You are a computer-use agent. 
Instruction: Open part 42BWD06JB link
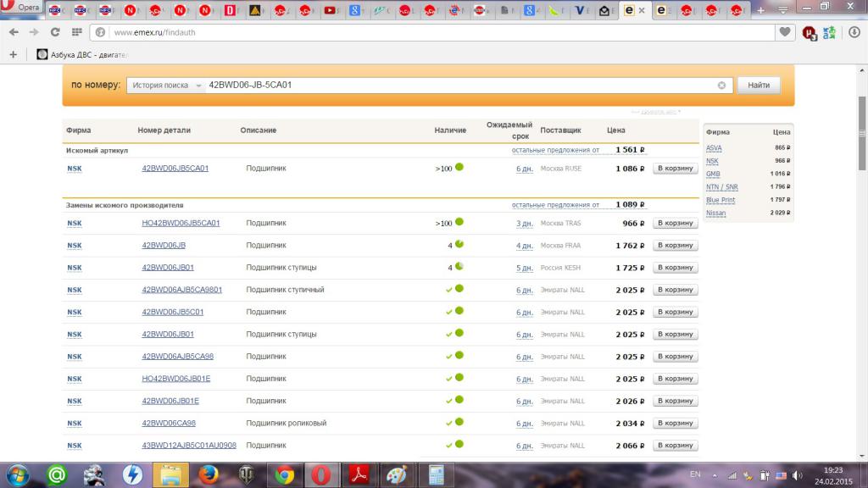[164, 245]
